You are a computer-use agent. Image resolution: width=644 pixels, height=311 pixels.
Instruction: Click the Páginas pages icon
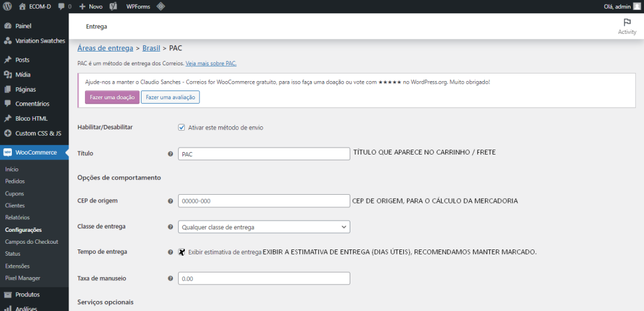8,89
